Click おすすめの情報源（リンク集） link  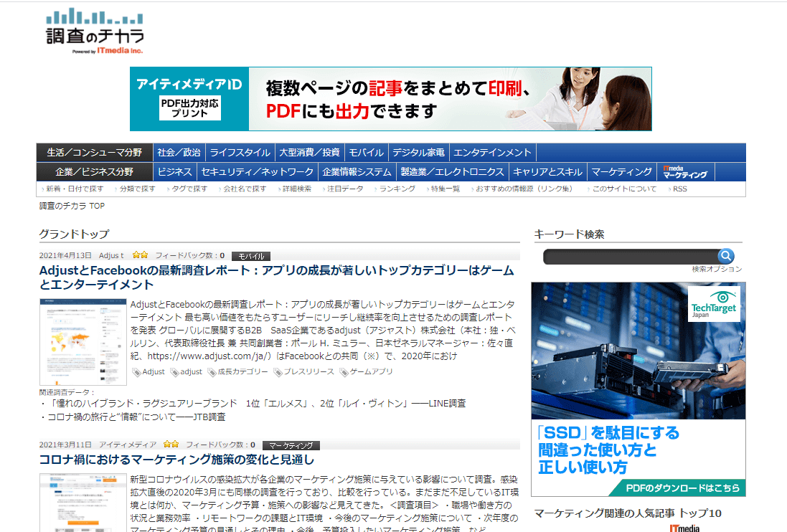tap(524, 189)
